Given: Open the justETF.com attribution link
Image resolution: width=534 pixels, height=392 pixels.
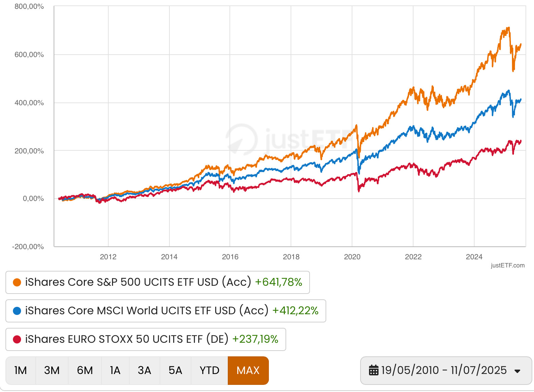Looking at the screenshot, I should [508, 265].
